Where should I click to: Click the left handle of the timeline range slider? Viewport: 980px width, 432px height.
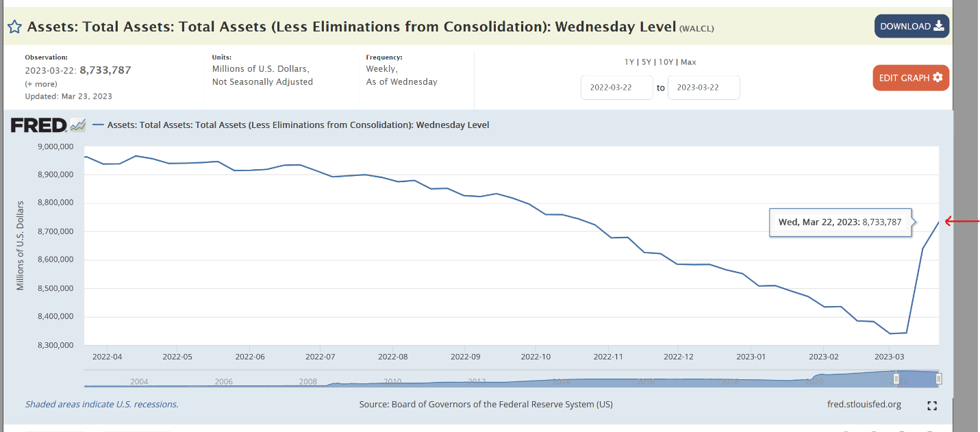pyautogui.click(x=896, y=379)
